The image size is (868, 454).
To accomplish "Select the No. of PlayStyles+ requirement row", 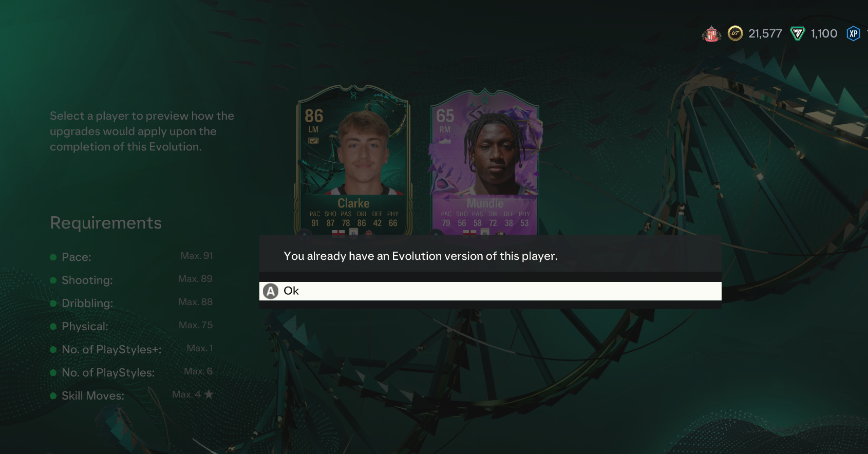I will click(131, 349).
